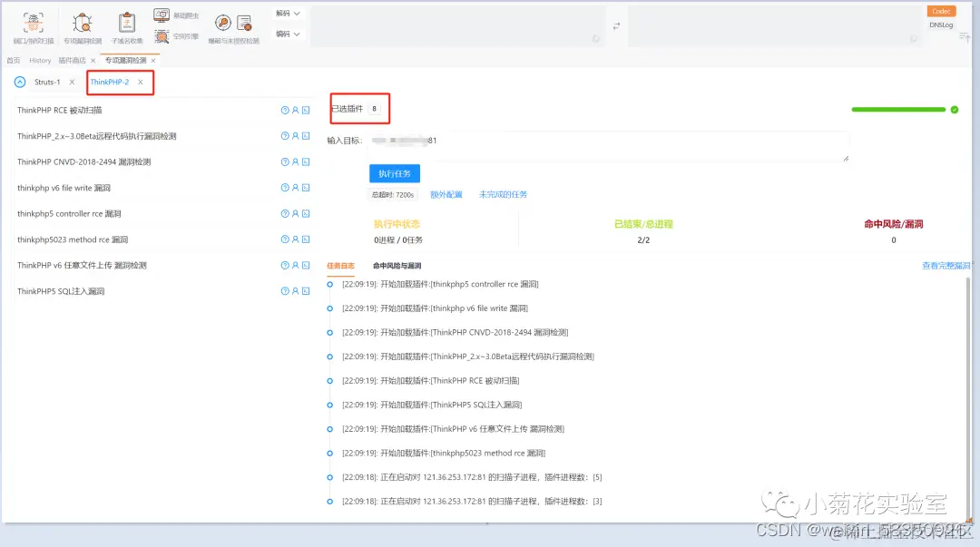View source code of thinkphp v6 file write
The height and width of the screenshot is (547, 980).
pos(307,188)
